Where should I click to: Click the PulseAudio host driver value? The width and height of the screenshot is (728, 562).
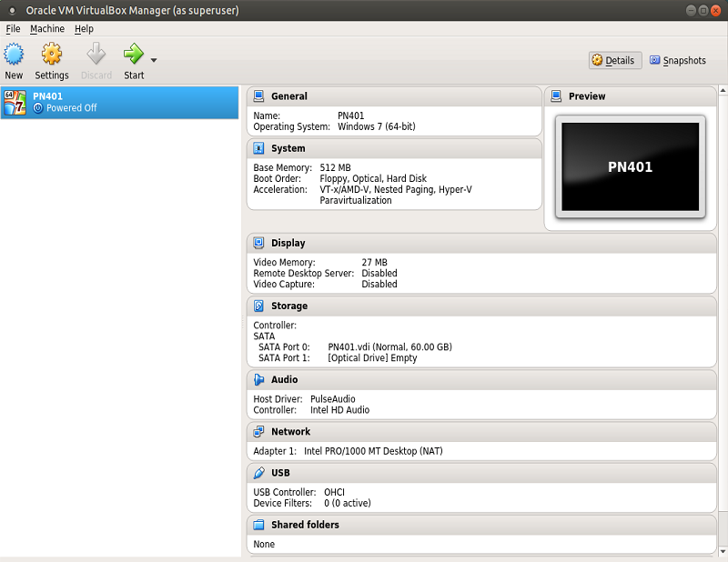(x=333, y=399)
